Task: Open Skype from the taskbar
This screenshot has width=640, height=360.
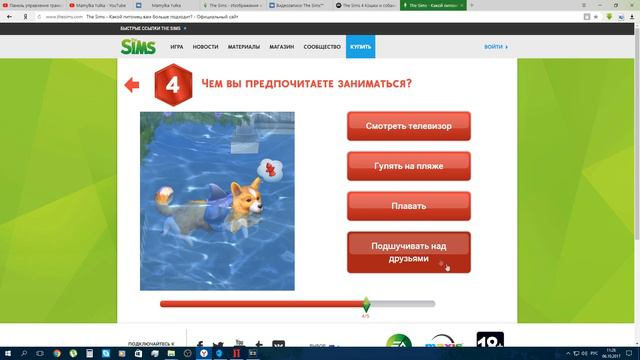Action: coord(106,353)
